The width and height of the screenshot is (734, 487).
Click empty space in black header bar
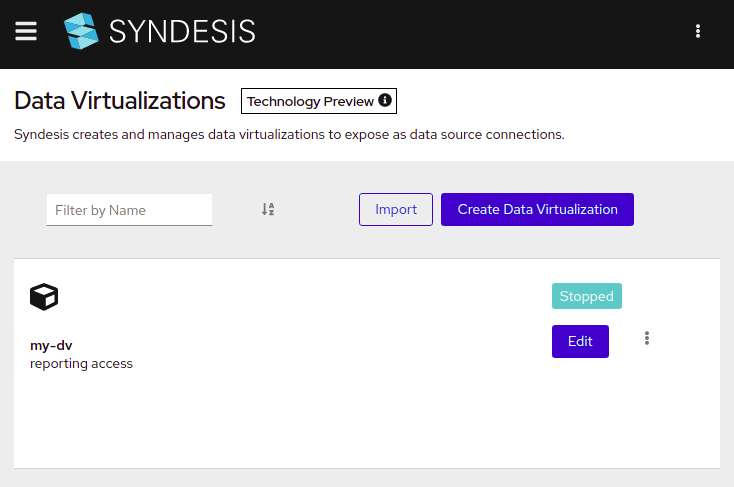click(468, 33)
